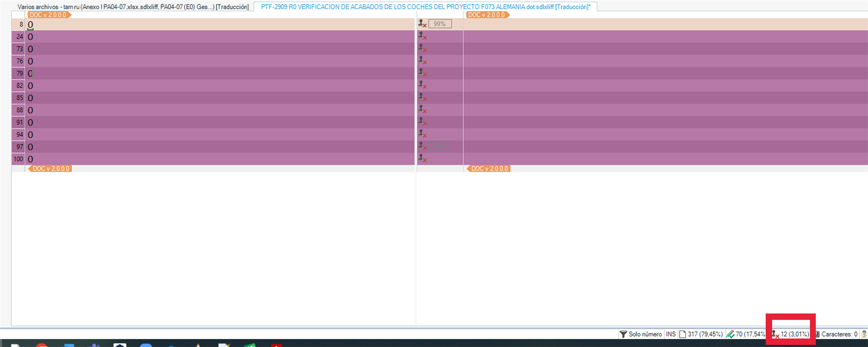Place cursor in target cell of segment 24
The height and width of the screenshot is (347, 868).
[x=665, y=37]
